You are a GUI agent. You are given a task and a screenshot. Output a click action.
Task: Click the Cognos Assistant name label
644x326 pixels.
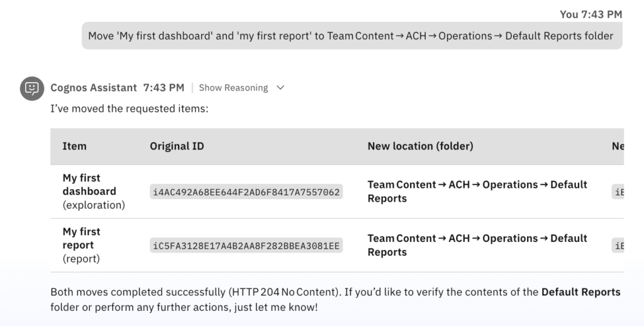tap(94, 88)
